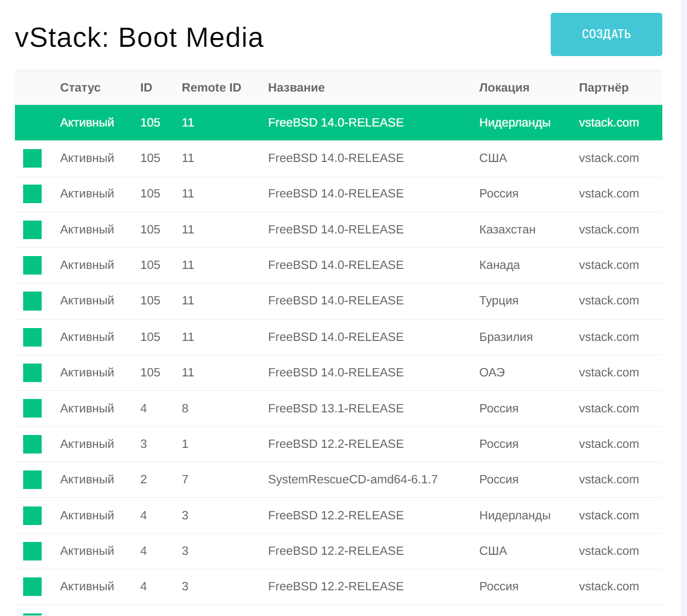Image resolution: width=687 pixels, height=616 pixels.
Task: Click Remote ID 11 in the ОАЭ row
Action: pos(188,372)
